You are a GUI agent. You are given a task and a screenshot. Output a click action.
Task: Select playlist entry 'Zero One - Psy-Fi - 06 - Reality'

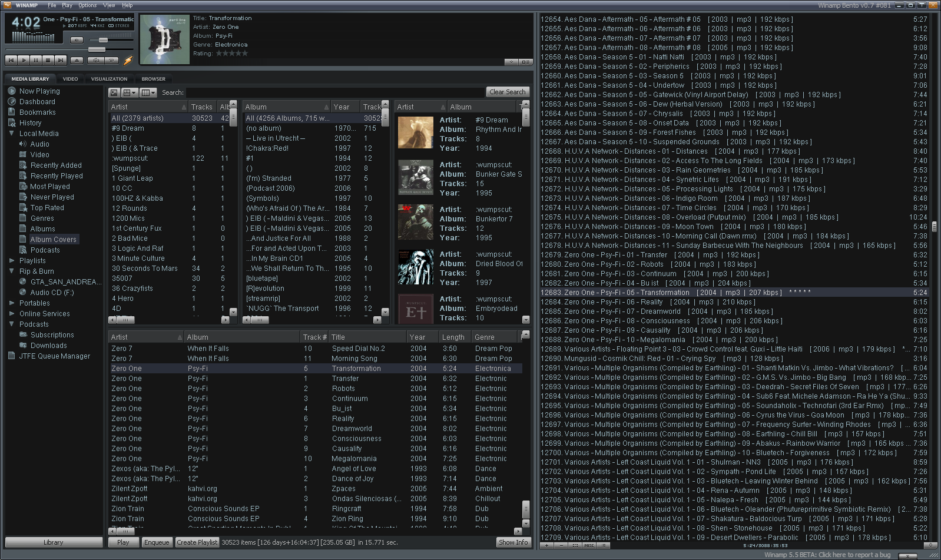(x=734, y=302)
